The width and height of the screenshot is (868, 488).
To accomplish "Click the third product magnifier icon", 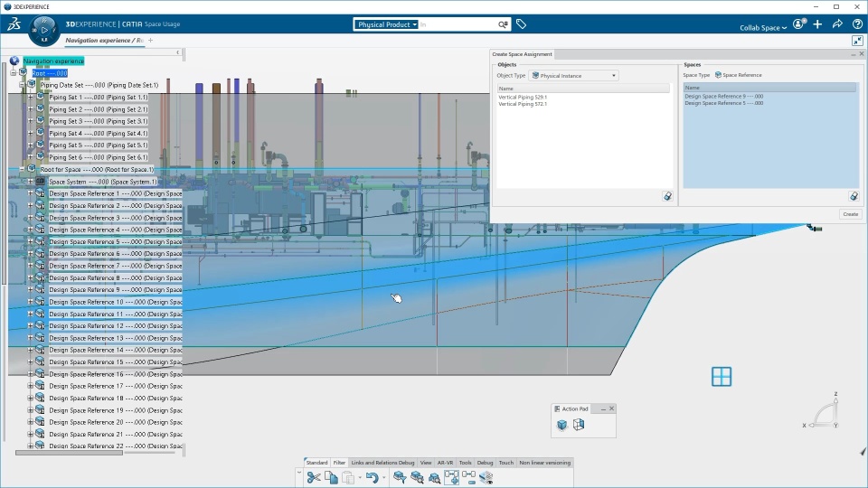I will pyautogui.click(x=435, y=477).
